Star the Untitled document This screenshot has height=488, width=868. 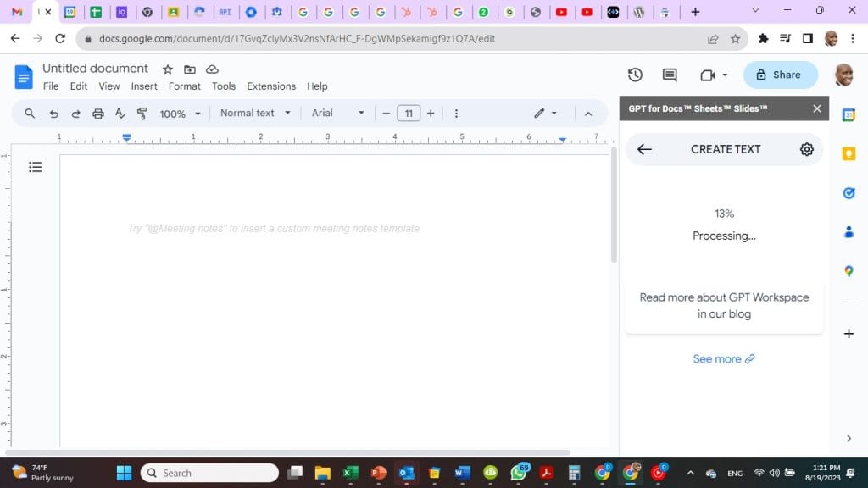pos(168,69)
